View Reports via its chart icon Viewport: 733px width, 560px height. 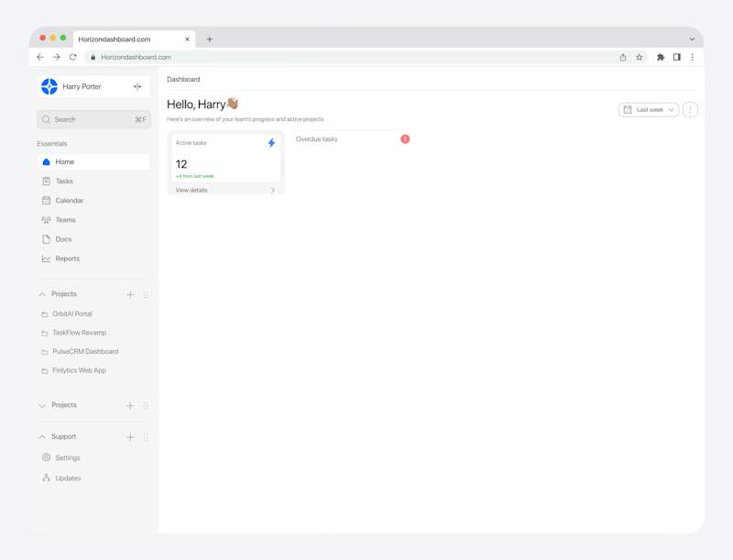pos(47,258)
